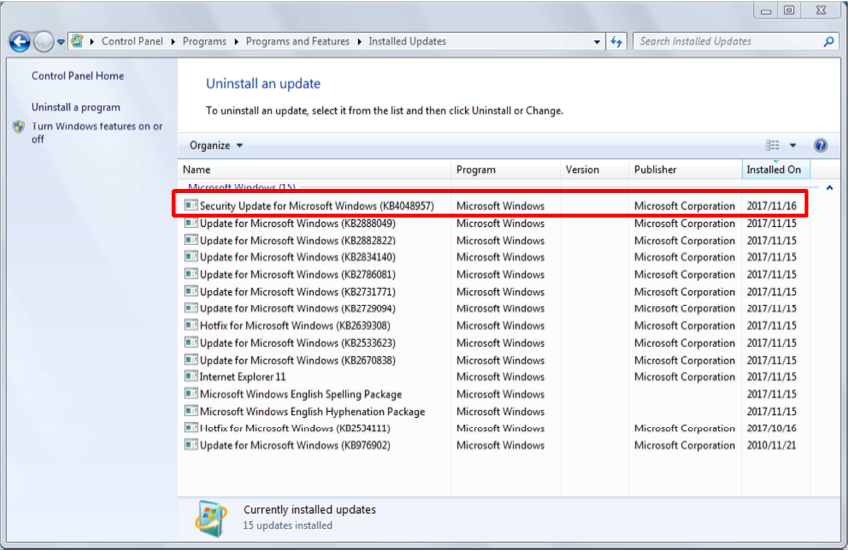Select Programs and Features in breadcrumb
Image resolution: width=849 pixels, height=551 pixels.
[297, 41]
